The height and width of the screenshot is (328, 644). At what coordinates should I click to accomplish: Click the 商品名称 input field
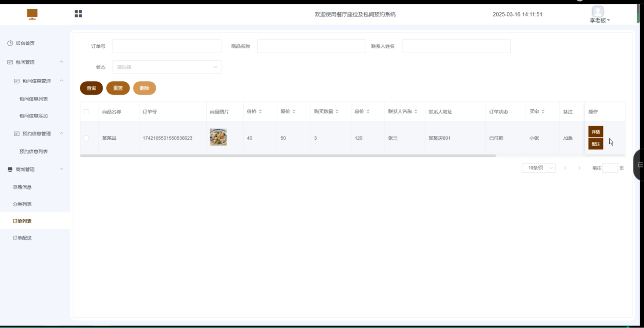pos(312,46)
